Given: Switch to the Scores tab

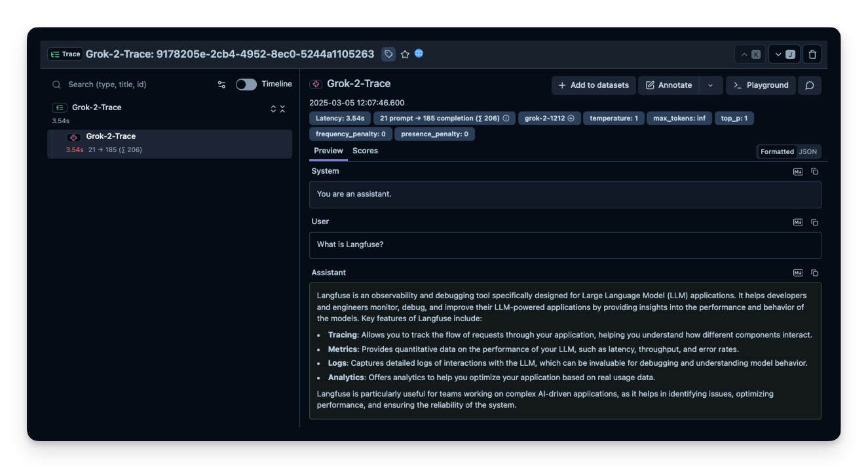Looking at the screenshot, I should 365,151.
